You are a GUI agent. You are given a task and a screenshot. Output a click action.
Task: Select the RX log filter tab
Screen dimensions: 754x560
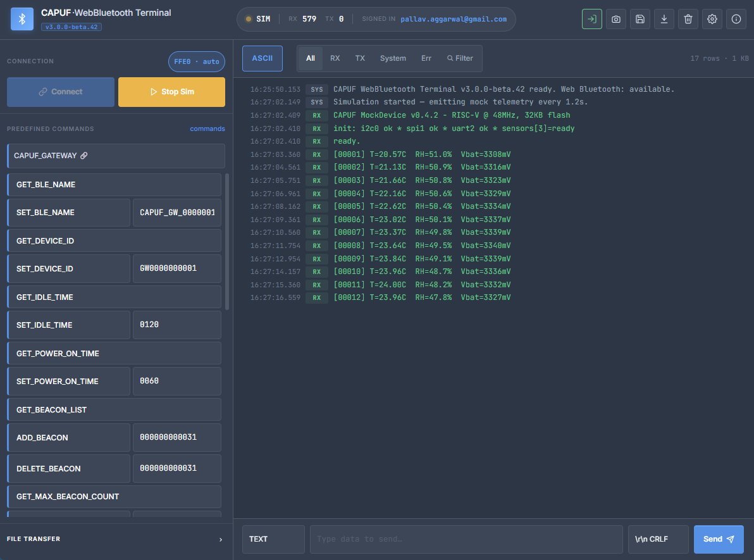[335, 58]
